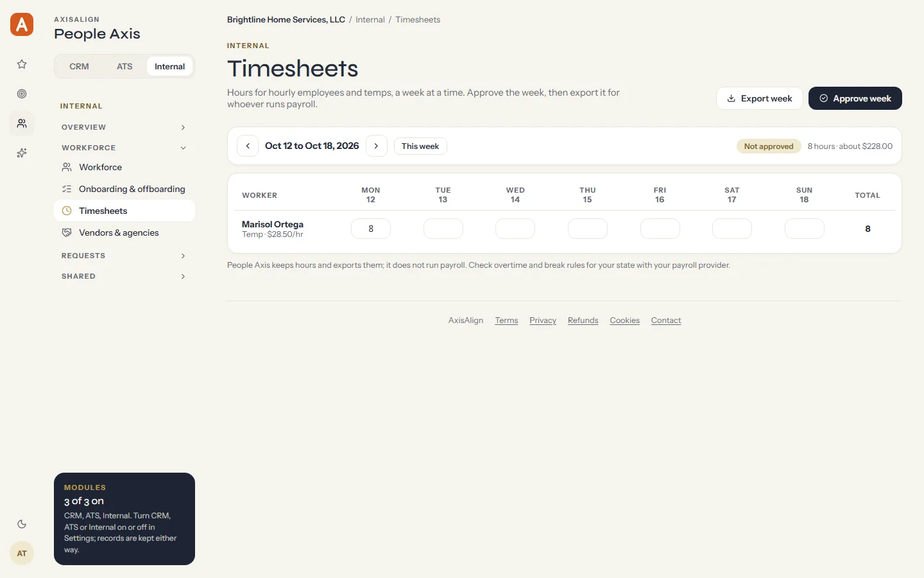Screen dimensions: 924x578
Task: Click the Saturday 17 hours field
Action: (732, 229)
